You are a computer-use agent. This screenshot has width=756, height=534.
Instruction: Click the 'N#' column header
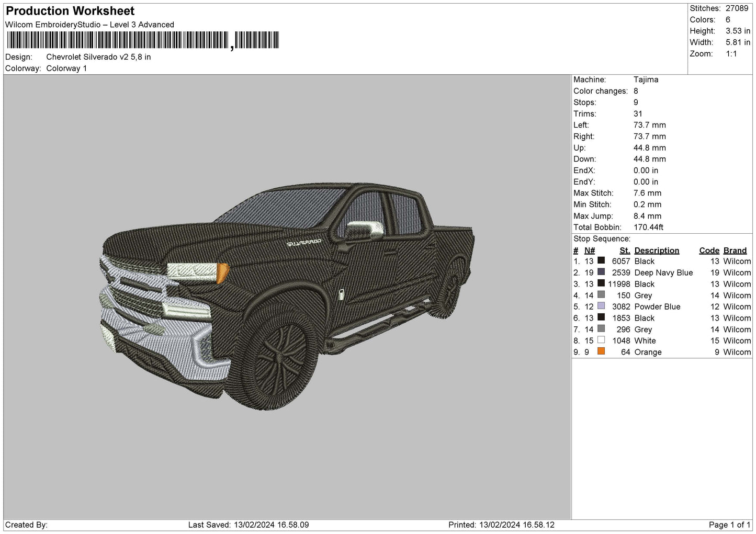(x=590, y=251)
